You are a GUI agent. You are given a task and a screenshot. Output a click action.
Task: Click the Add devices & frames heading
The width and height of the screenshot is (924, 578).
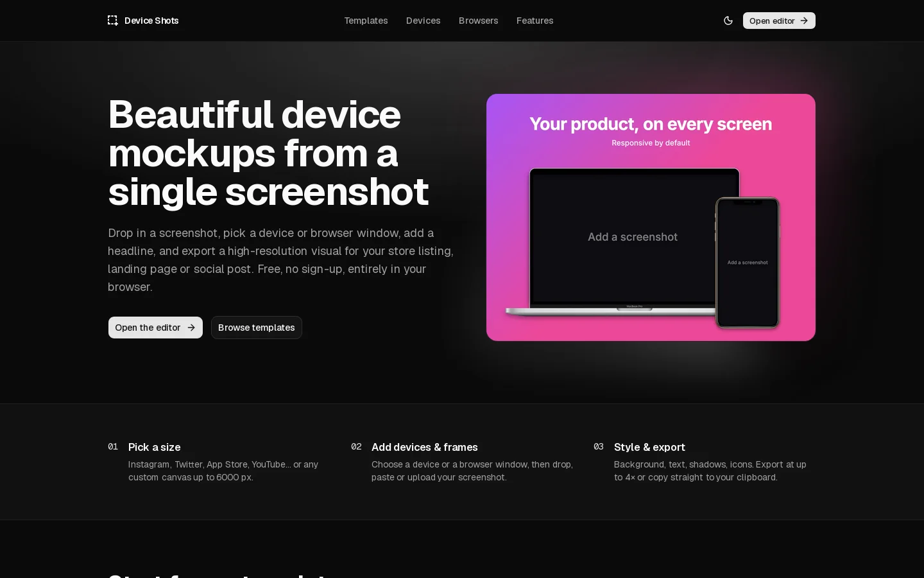coord(425,447)
